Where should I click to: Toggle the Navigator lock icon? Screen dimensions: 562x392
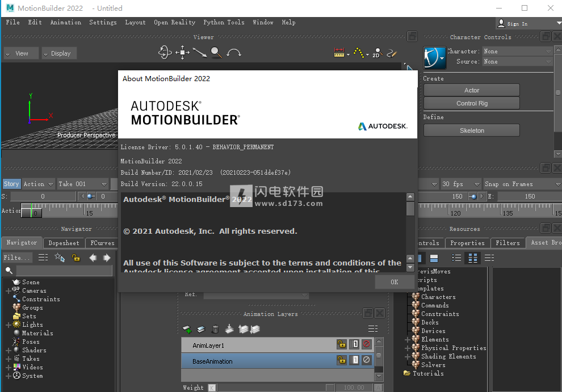click(x=76, y=258)
